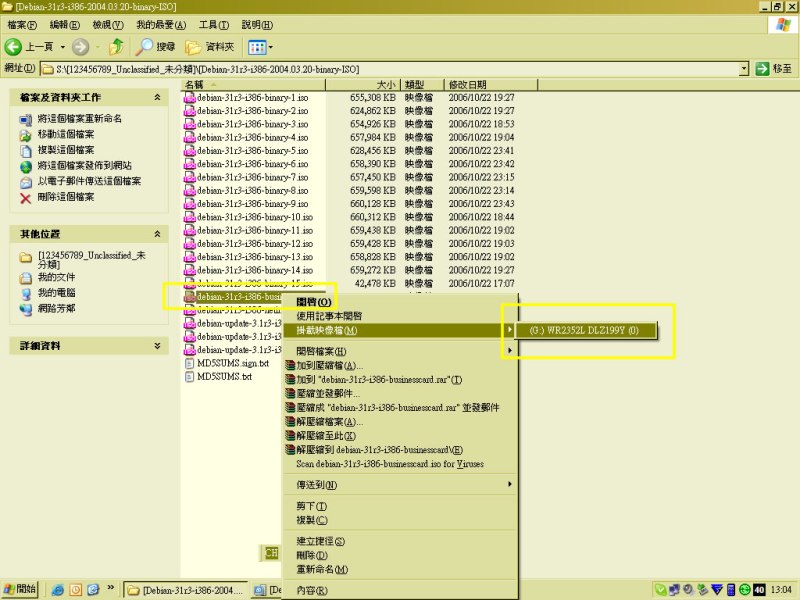Open the 說明(H) menu
The width and height of the screenshot is (800, 600).
pyautogui.click(x=257, y=24)
